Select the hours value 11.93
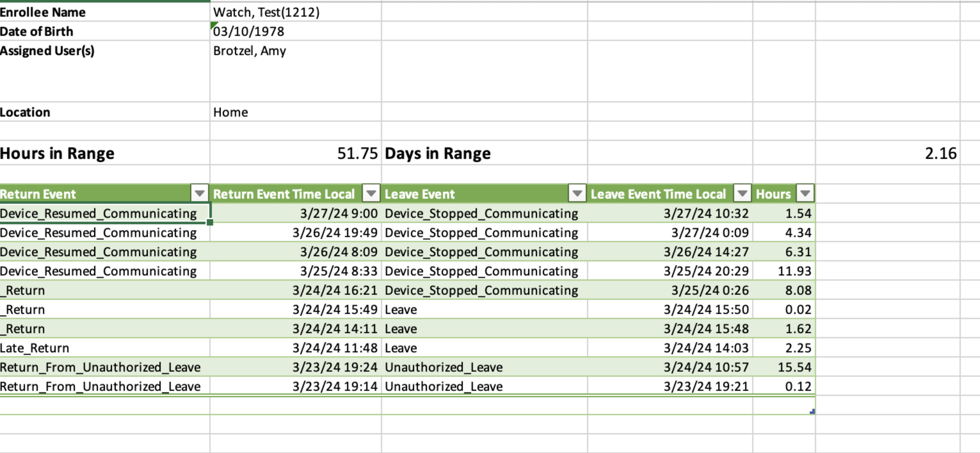Image resolution: width=980 pixels, height=453 pixels. [784, 271]
